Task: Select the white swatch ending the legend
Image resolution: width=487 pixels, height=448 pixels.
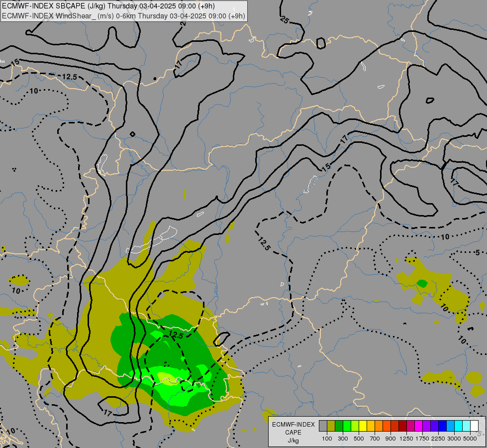Action: point(474,426)
